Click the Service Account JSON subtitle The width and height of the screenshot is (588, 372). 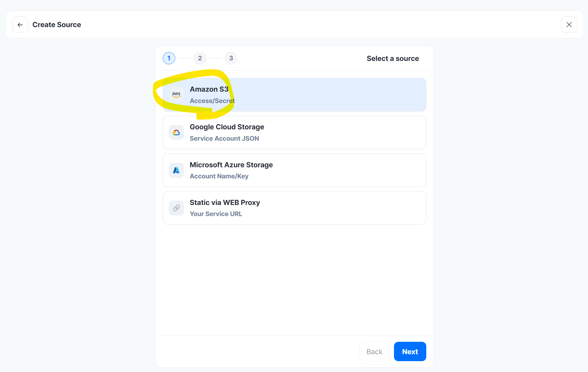tap(224, 138)
